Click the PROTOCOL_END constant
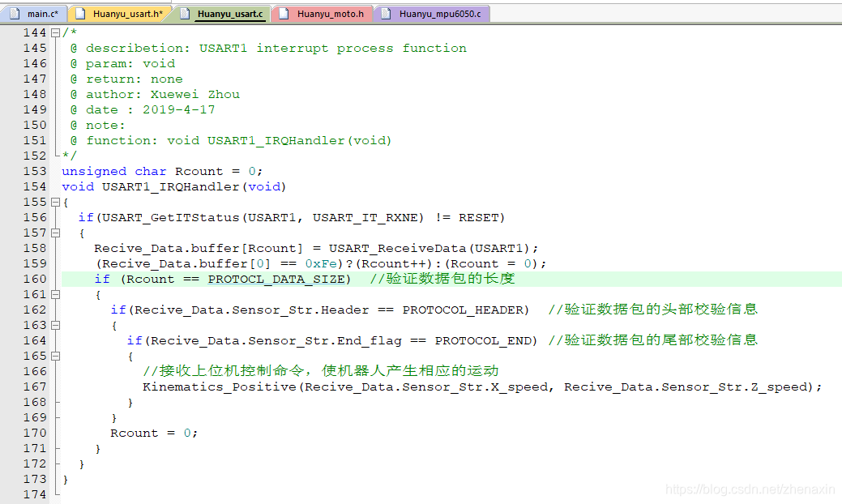Image resolution: width=842 pixels, height=504 pixels. click(x=483, y=341)
